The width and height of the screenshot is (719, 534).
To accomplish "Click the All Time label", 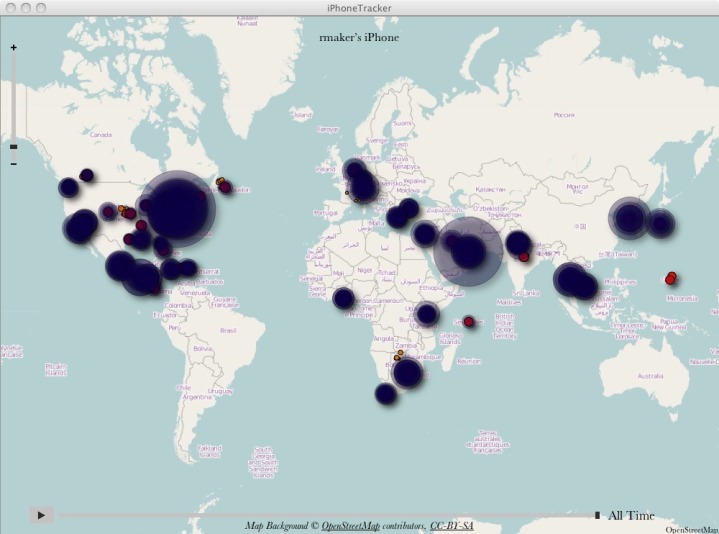I will [x=631, y=516].
